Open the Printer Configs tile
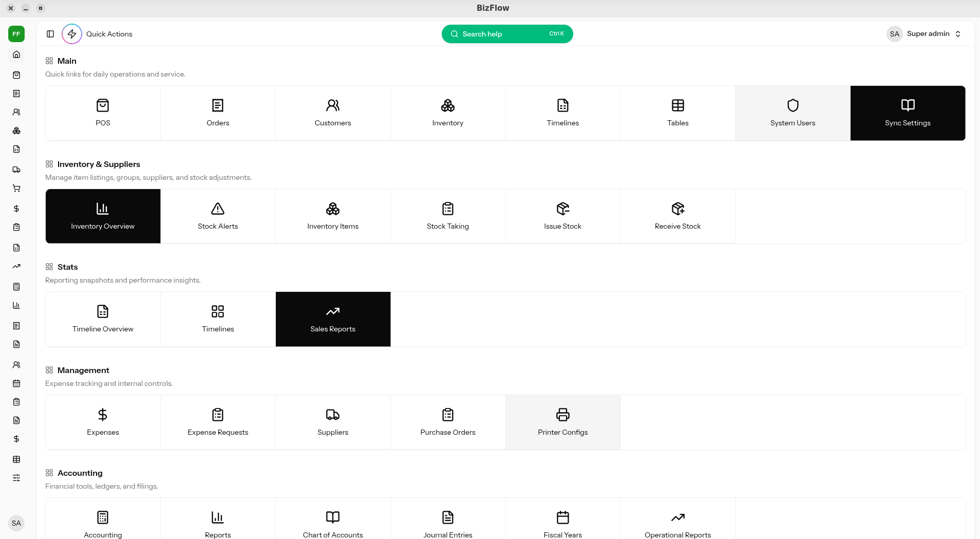980x539 pixels. pyautogui.click(x=562, y=422)
